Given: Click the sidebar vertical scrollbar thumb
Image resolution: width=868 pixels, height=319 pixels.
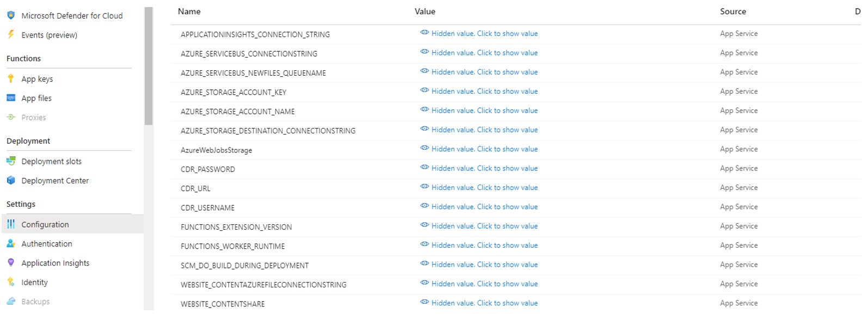Looking at the screenshot, I should tap(149, 65).
